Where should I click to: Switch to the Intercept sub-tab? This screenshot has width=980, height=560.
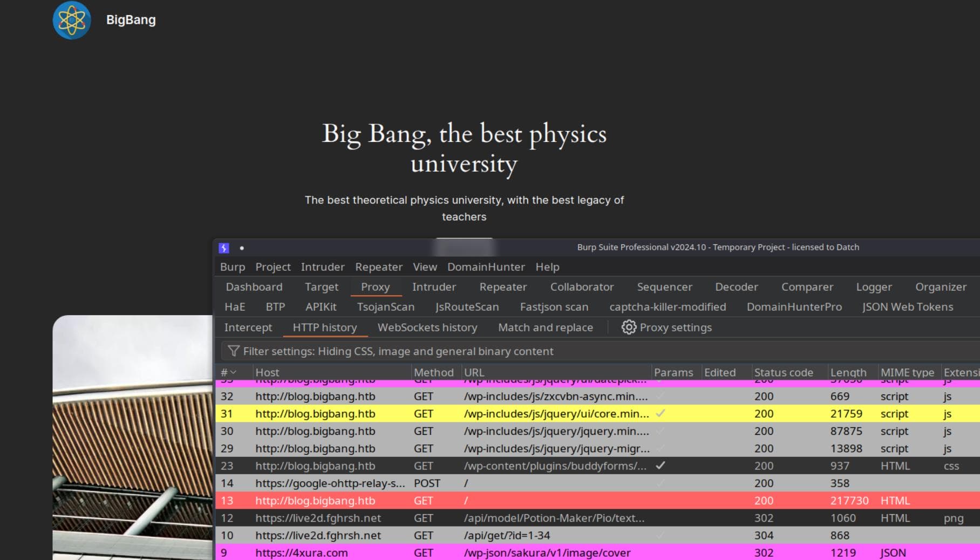pyautogui.click(x=248, y=327)
